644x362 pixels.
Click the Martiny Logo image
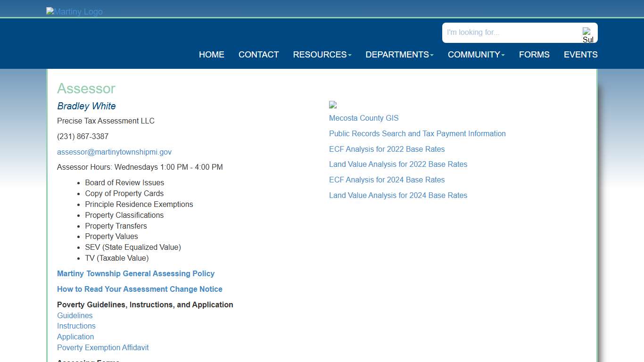(x=74, y=12)
